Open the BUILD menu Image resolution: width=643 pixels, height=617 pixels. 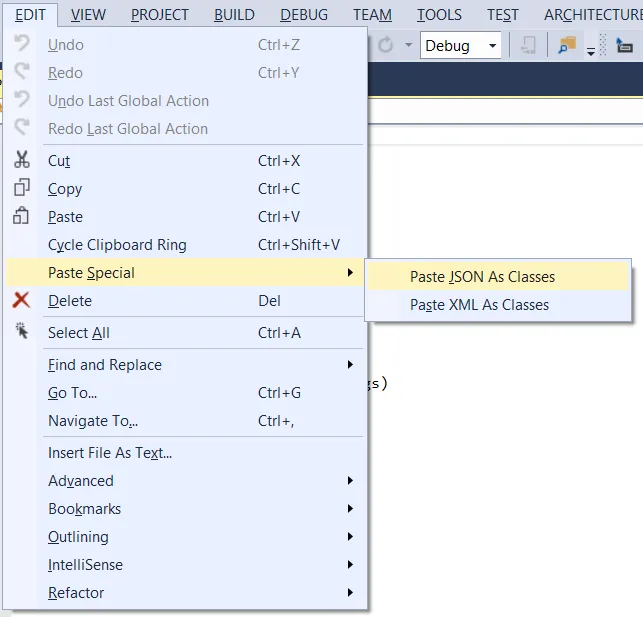pos(235,15)
